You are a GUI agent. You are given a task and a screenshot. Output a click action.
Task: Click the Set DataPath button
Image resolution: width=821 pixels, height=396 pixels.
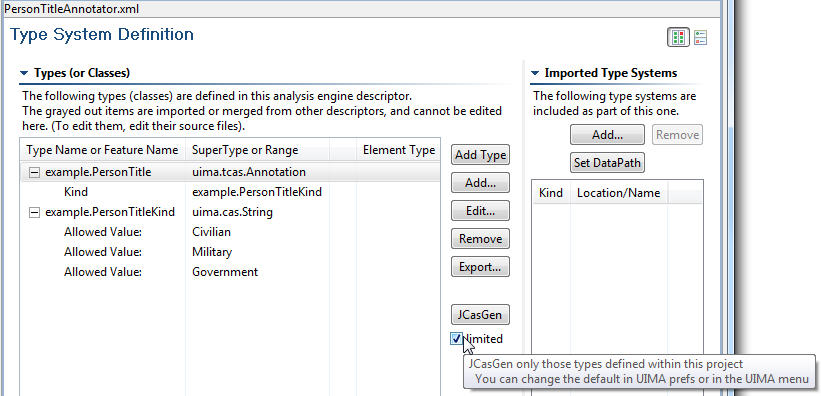[x=607, y=162]
